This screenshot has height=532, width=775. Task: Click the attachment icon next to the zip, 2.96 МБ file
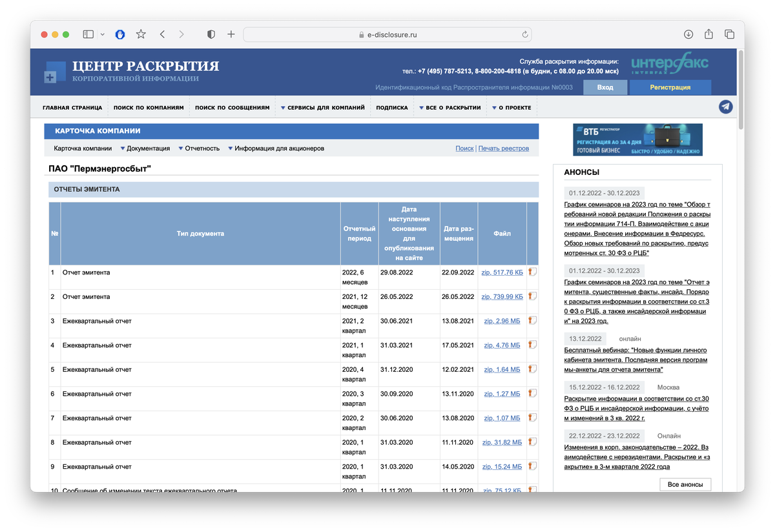click(x=532, y=320)
